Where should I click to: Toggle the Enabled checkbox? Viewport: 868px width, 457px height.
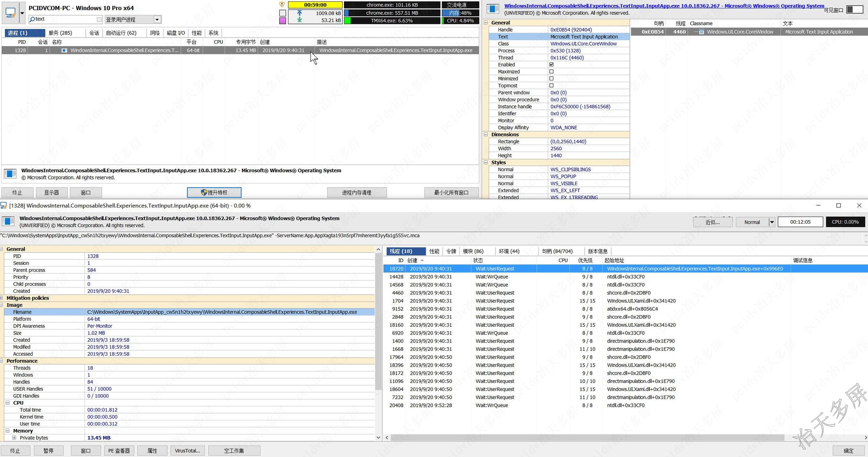(551, 65)
